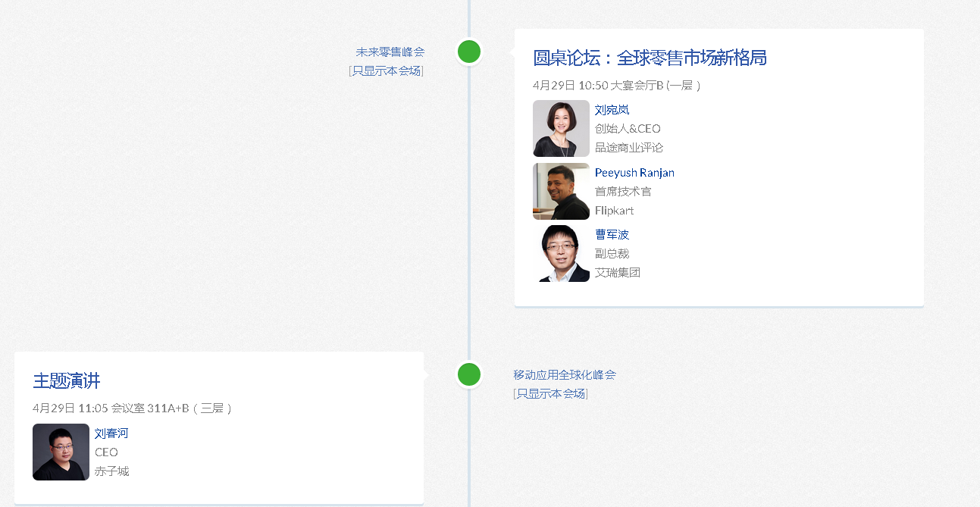This screenshot has height=507, width=980.
Task: Click the green timeline dot for 未来零售峰会
Action: pos(469,52)
